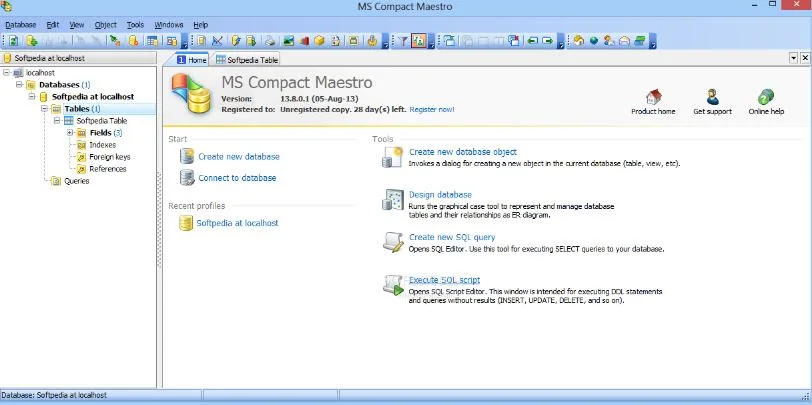
Task: Click the cascading window icon in toolbar
Action: (450, 41)
